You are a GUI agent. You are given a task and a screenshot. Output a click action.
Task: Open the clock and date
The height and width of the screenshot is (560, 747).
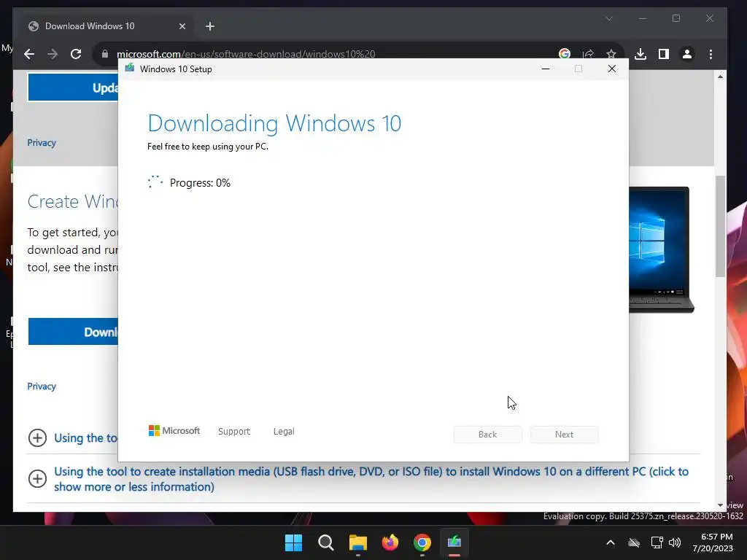point(713,542)
